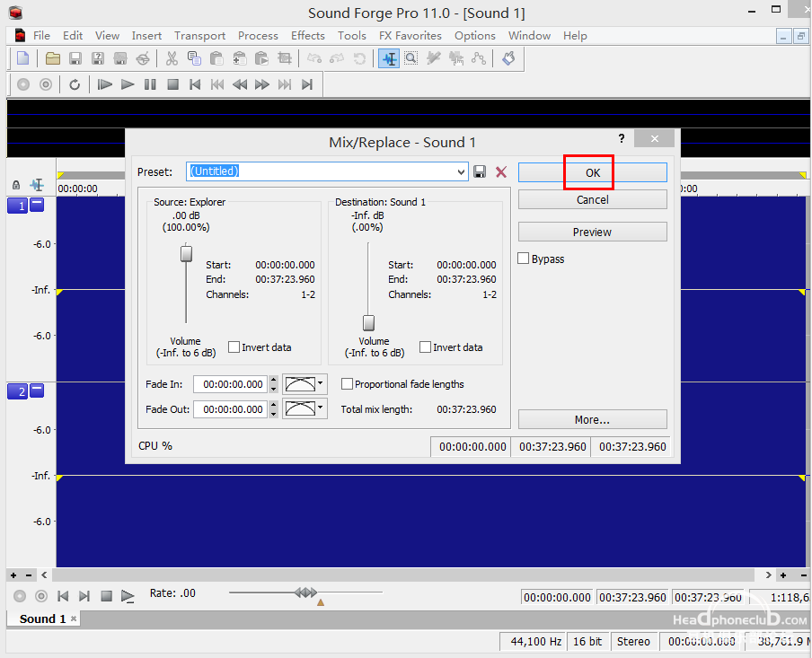Click the Stop button in bottom transport bar
This screenshot has width=812, height=658.
[106, 596]
